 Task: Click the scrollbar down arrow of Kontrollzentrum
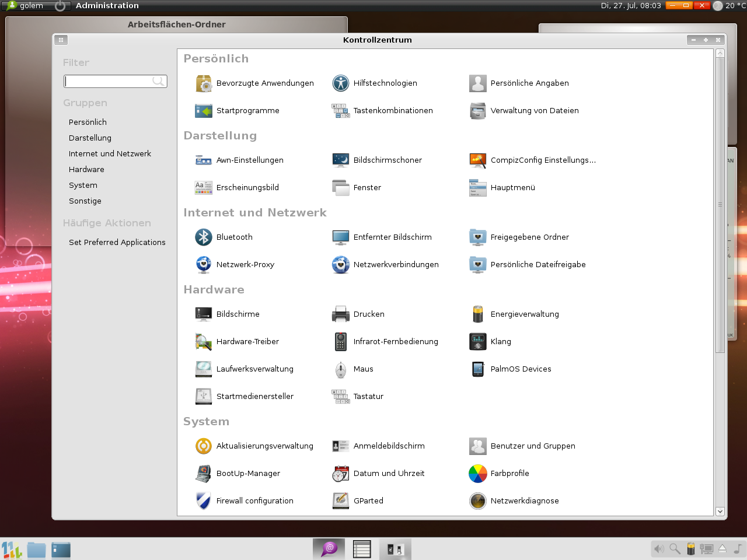[x=720, y=512]
